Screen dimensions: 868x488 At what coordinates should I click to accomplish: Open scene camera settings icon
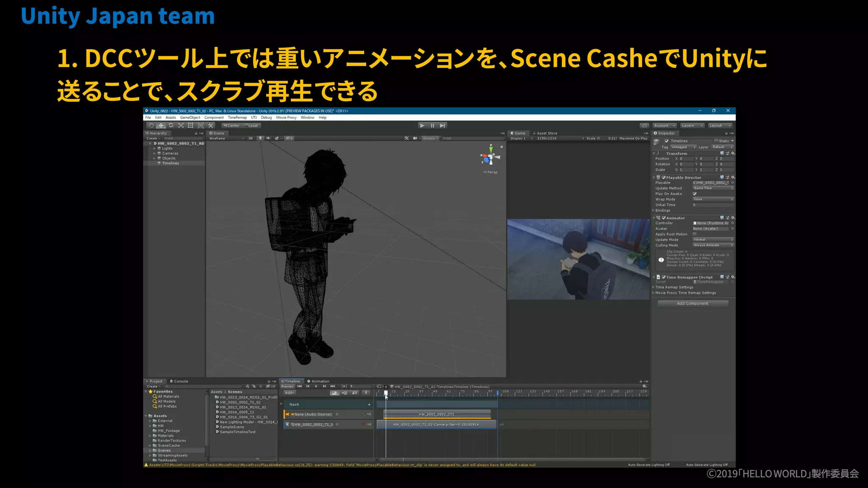click(x=415, y=138)
